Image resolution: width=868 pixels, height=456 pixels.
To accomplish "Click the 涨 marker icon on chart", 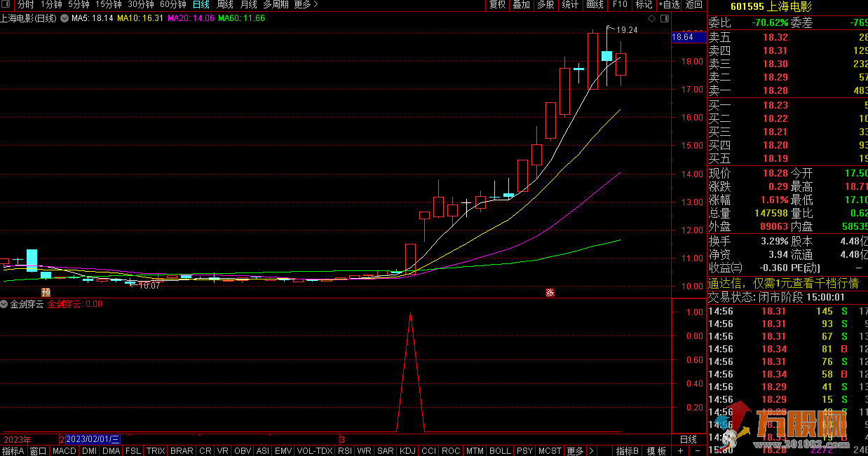I will (x=550, y=292).
